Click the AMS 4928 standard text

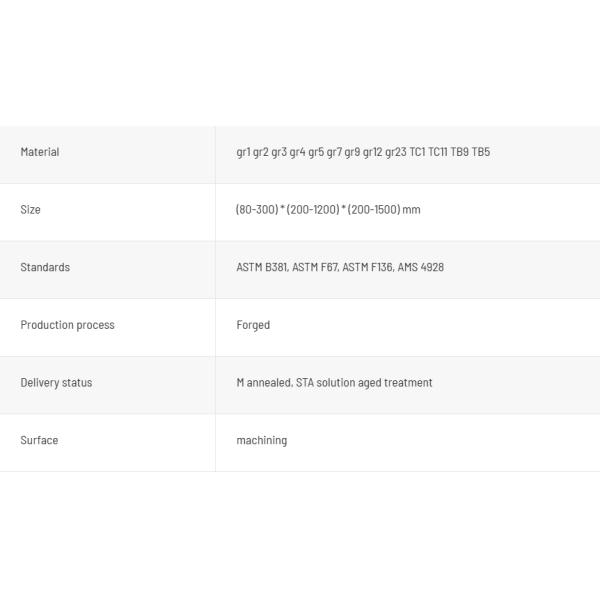(421, 267)
